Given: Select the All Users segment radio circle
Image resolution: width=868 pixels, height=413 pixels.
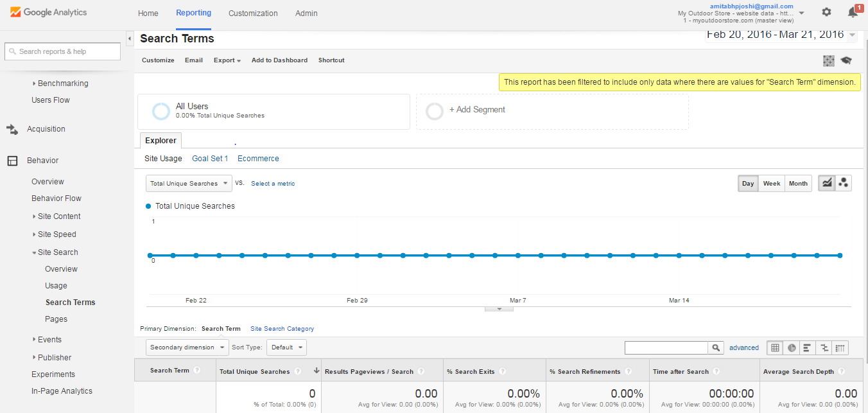Looking at the screenshot, I should [161, 110].
